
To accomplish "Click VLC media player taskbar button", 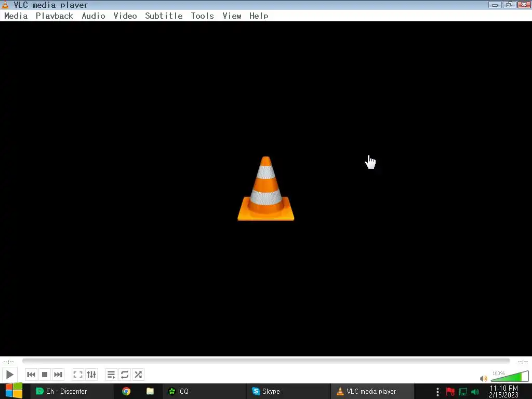I will pyautogui.click(x=372, y=391).
